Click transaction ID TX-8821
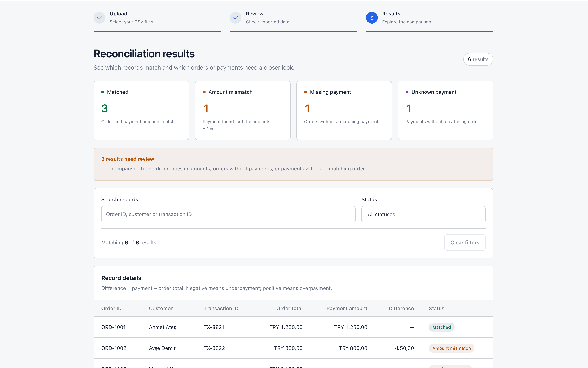588x368 pixels. [214, 327]
